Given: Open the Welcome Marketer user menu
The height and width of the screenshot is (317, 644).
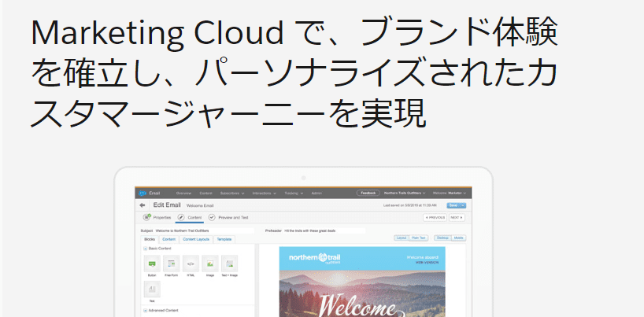Looking at the screenshot, I should [450, 193].
